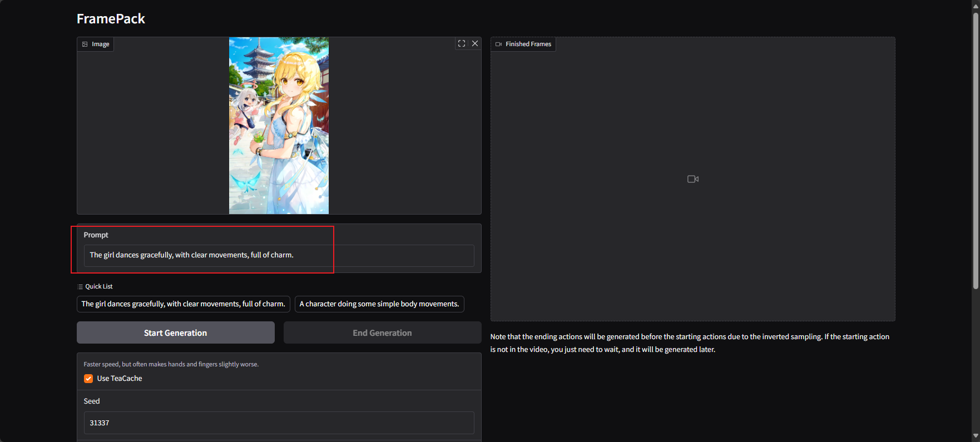Click the FramePack title text
Screen dimensions: 980x442
(111, 19)
